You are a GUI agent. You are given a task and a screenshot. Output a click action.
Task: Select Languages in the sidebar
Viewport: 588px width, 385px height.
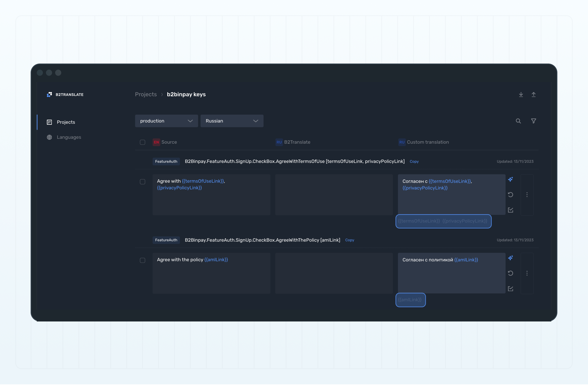click(x=69, y=137)
